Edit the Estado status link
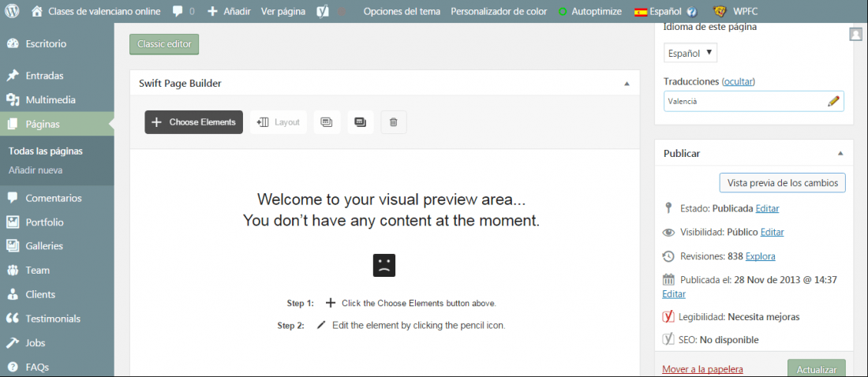Screen dimensions: 868x377 [x=767, y=209]
